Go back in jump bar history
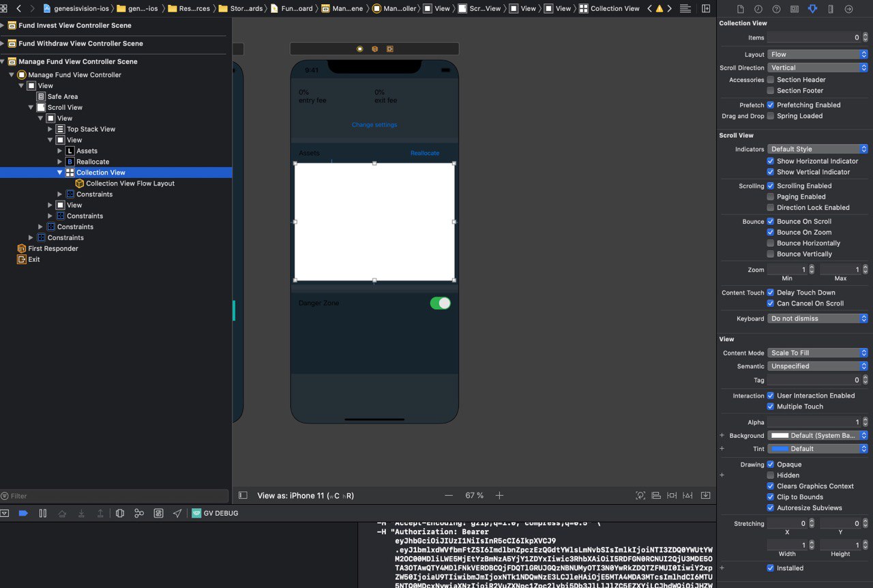This screenshot has height=588, width=873. point(18,8)
